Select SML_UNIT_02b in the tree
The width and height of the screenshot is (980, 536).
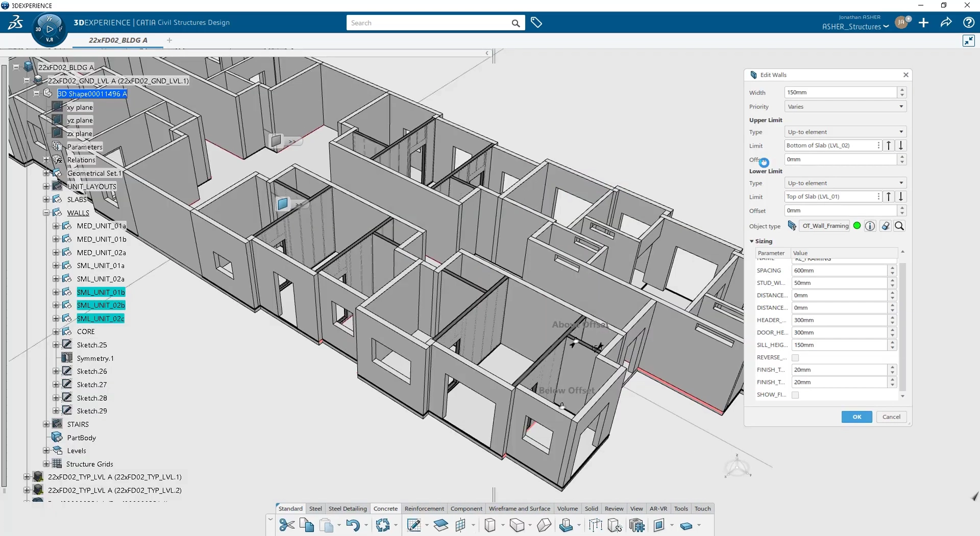[101, 305]
